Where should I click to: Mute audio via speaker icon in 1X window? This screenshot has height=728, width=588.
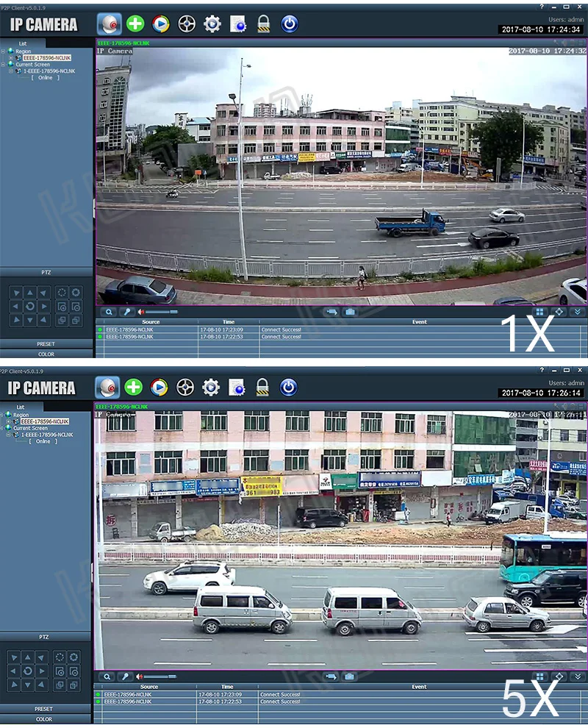pos(141,312)
